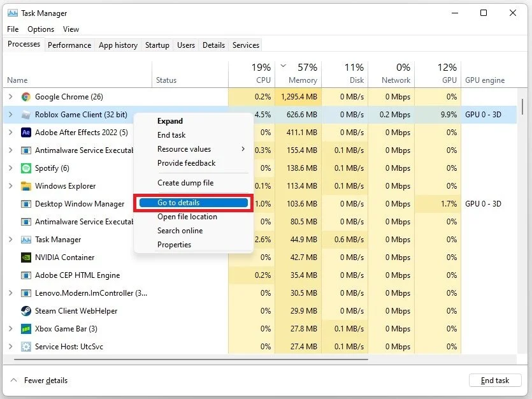Expand the Xbox Game Bar group
The width and height of the screenshot is (532, 399).
(11, 329)
